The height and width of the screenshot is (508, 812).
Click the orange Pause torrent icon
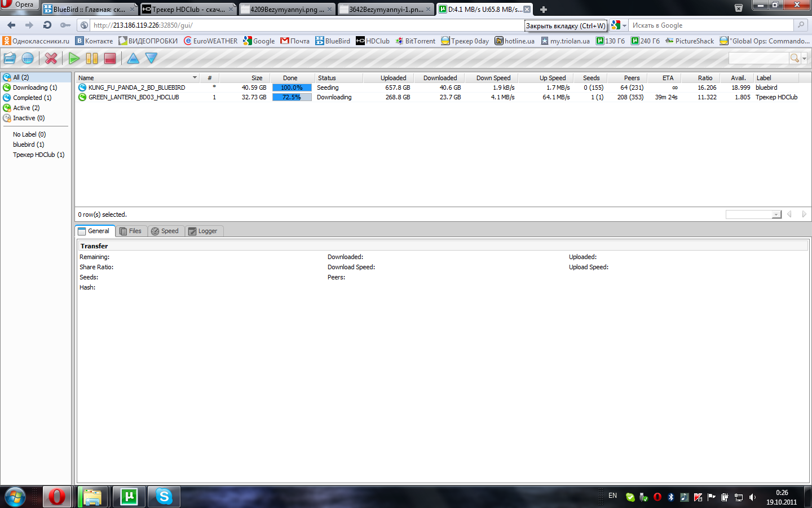click(92, 58)
